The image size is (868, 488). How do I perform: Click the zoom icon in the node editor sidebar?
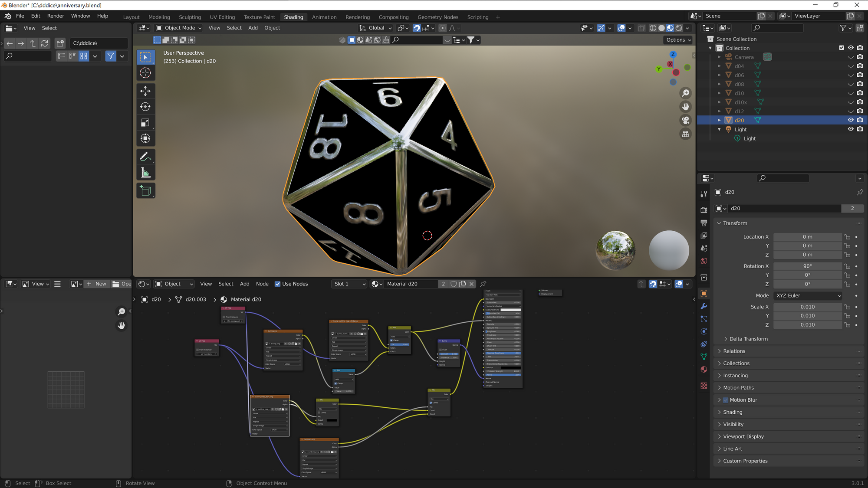point(122,311)
